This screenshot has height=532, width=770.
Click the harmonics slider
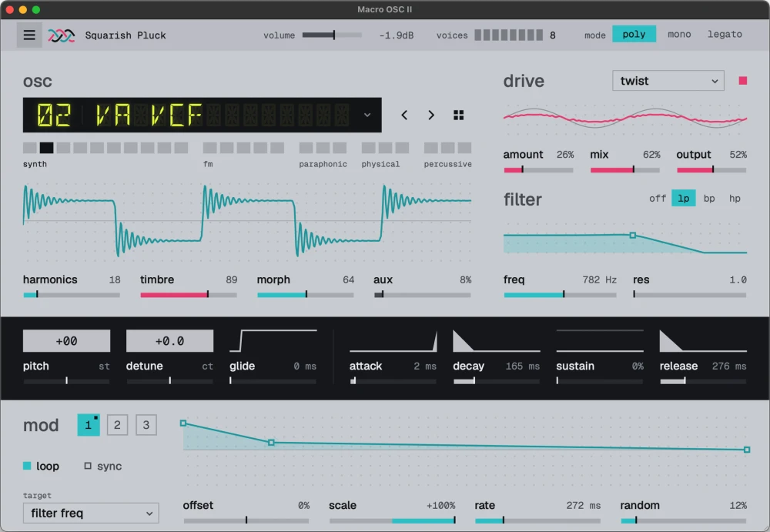pyautogui.click(x=71, y=295)
